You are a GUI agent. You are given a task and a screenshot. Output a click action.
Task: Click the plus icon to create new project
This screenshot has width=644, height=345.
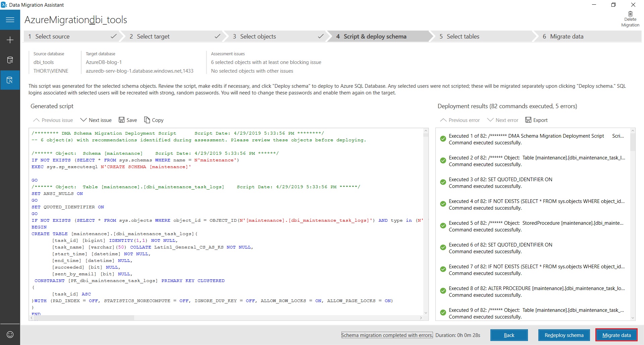[x=10, y=40]
